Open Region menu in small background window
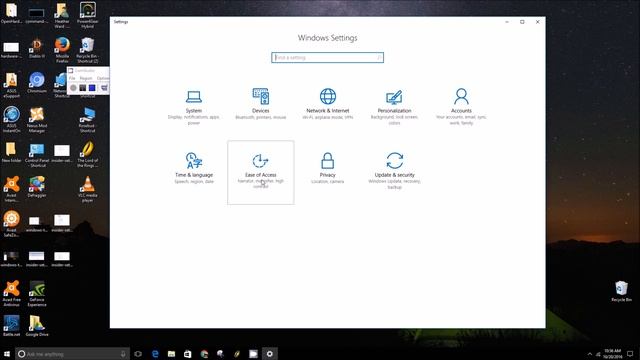 coord(86,78)
